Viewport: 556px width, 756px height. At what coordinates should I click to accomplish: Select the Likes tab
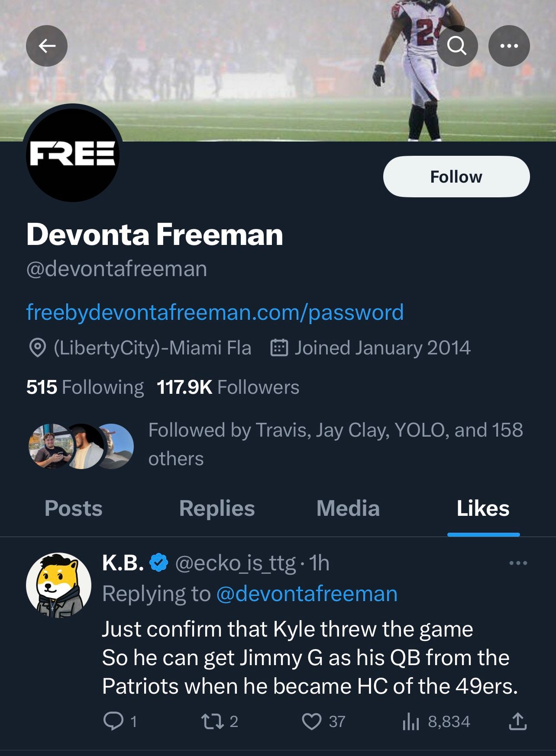click(x=483, y=508)
